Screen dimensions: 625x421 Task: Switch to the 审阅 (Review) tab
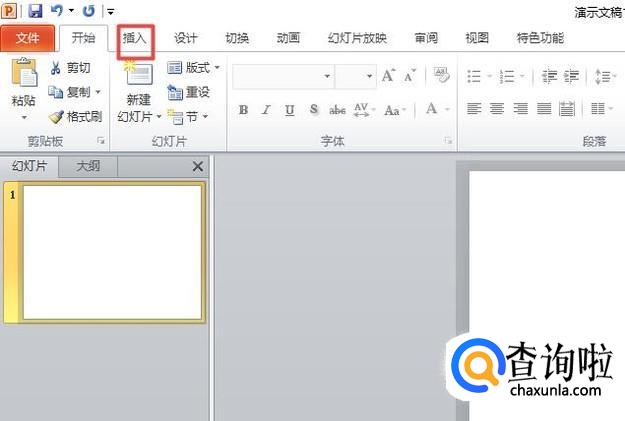coord(426,38)
